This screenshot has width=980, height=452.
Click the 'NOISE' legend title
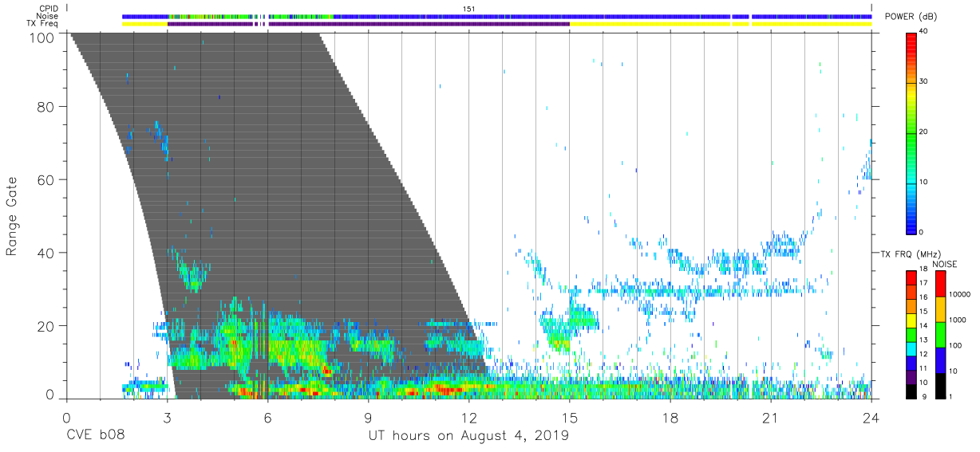[944, 264]
